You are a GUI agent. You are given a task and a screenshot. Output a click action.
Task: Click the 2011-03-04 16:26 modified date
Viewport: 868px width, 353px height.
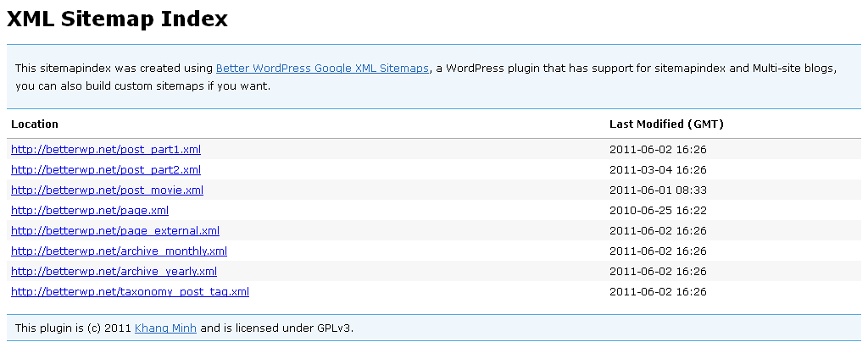pos(658,169)
